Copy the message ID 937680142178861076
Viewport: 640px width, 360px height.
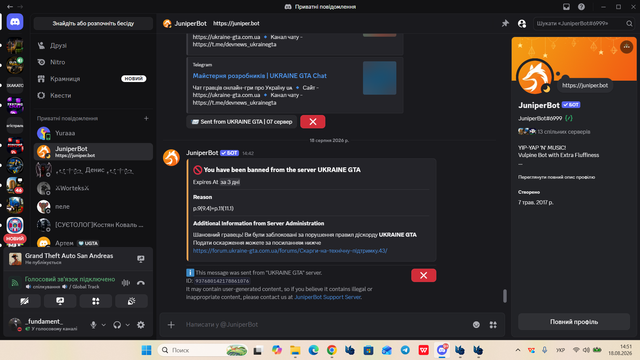(x=222, y=281)
